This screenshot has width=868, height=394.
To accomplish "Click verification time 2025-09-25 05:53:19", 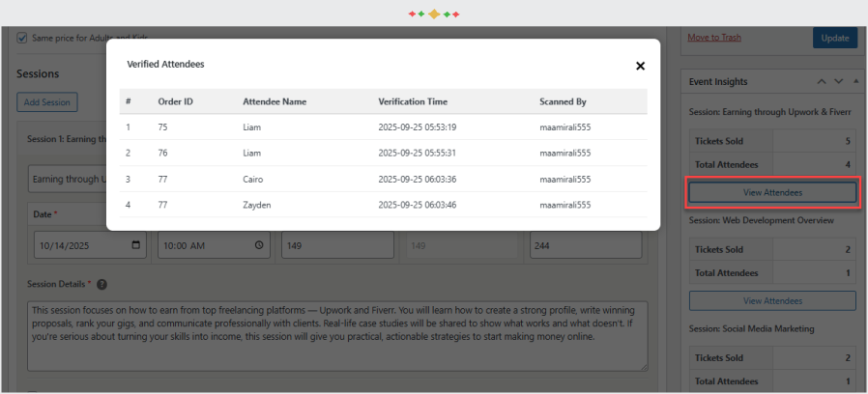I will 418,127.
